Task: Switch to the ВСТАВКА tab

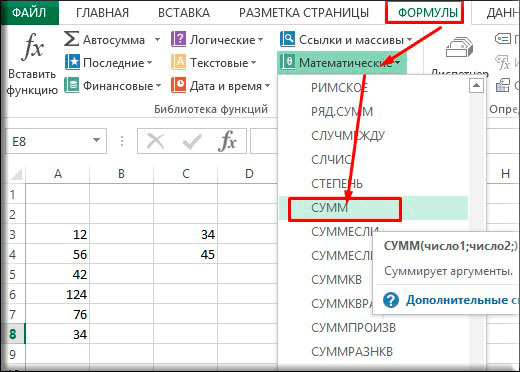Action: click(184, 13)
